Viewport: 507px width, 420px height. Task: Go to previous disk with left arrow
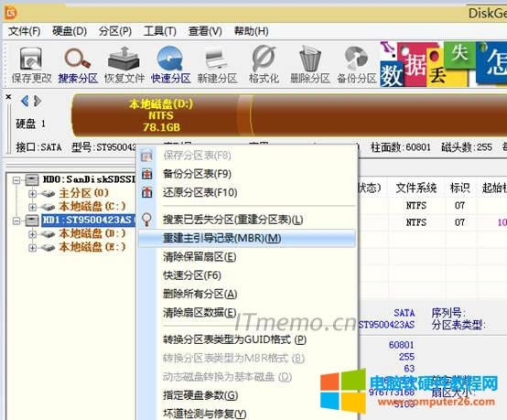25,102
